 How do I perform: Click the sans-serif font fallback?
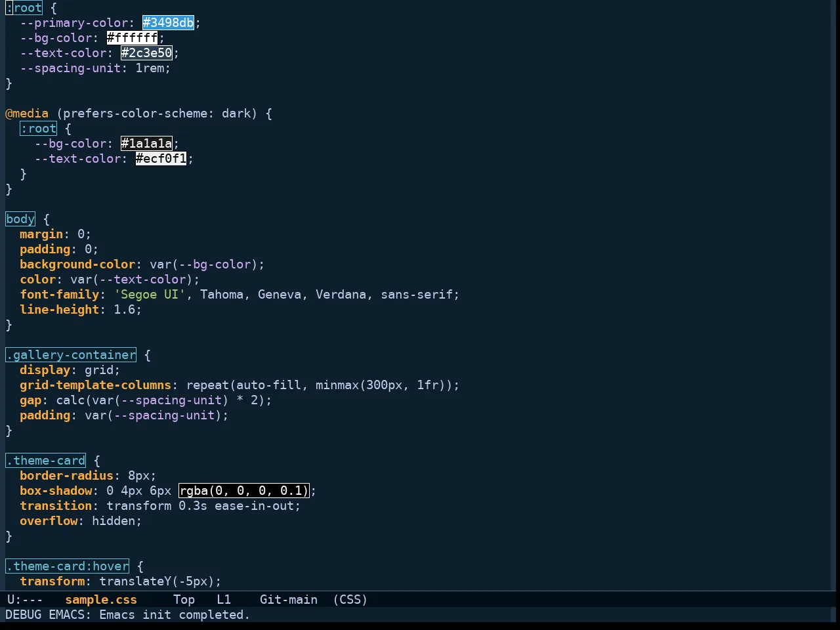417,295
